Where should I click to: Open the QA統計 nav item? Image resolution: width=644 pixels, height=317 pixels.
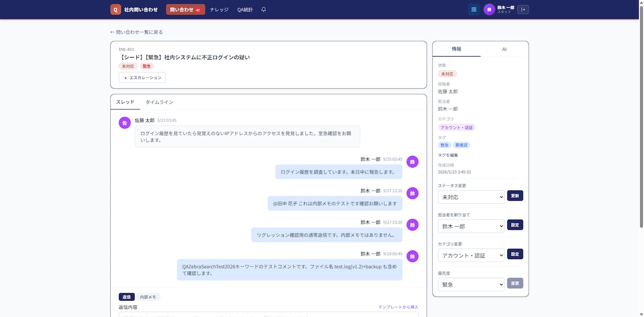(245, 10)
